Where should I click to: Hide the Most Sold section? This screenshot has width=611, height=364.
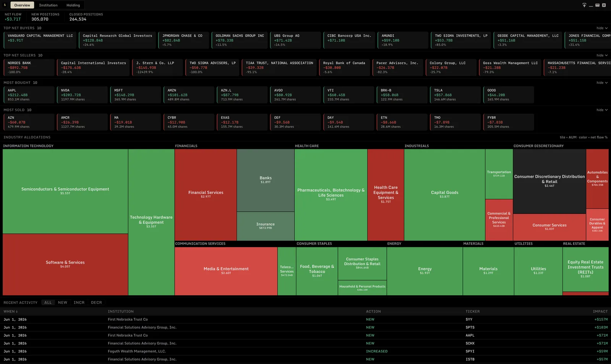pyautogui.click(x=602, y=110)
